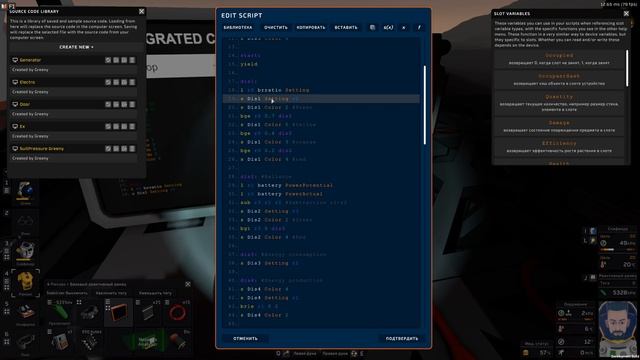Select hotbar slot 1 item
The width and height of the screenshot is (640, 360).
coord(25,191)
